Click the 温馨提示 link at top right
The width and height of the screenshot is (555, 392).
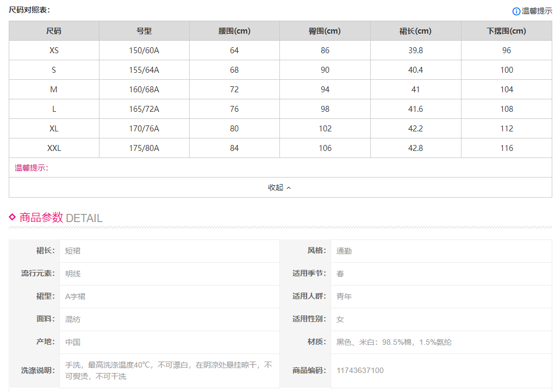click(x=537, y=11)
